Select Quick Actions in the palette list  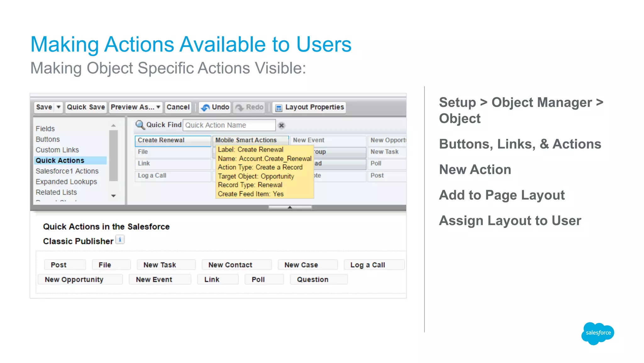[x=71, y=160]
